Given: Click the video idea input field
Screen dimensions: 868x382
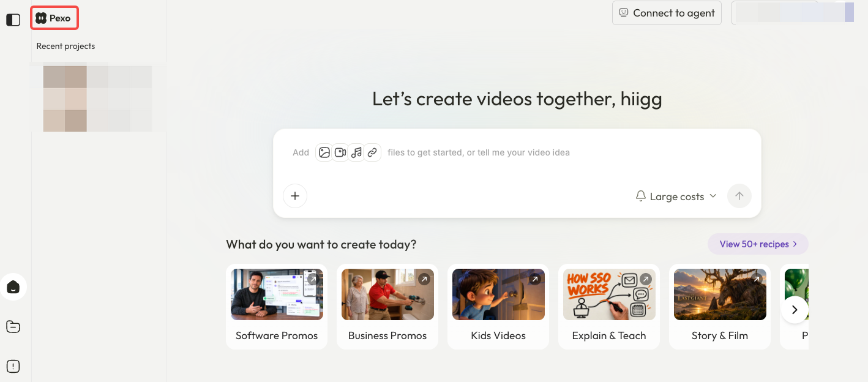Looking at the screenshot, I should point(517,152).
